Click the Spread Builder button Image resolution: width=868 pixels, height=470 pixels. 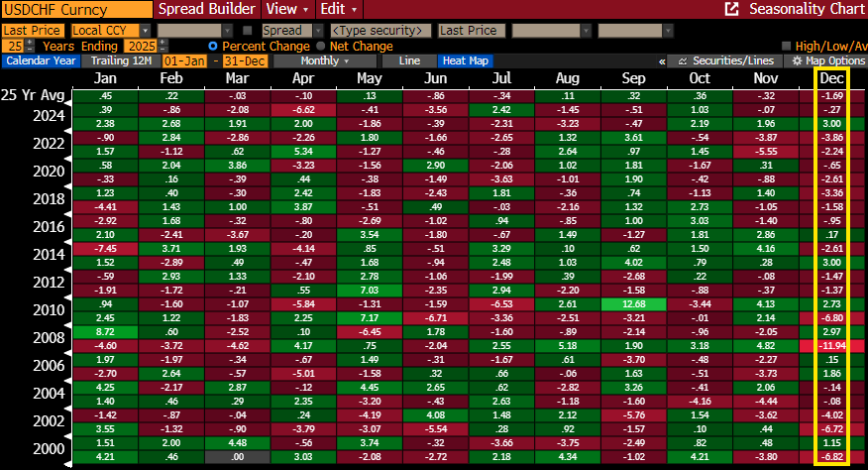208,8
